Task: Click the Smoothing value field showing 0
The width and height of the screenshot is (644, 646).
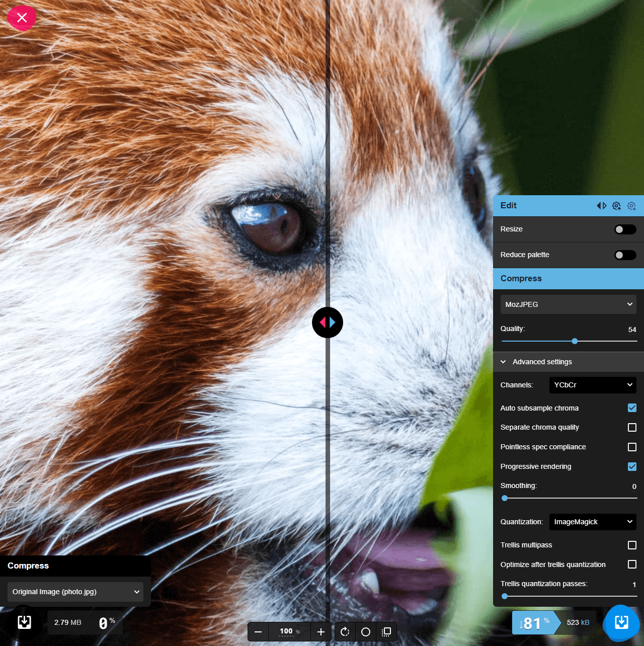Action: (634, 487)
